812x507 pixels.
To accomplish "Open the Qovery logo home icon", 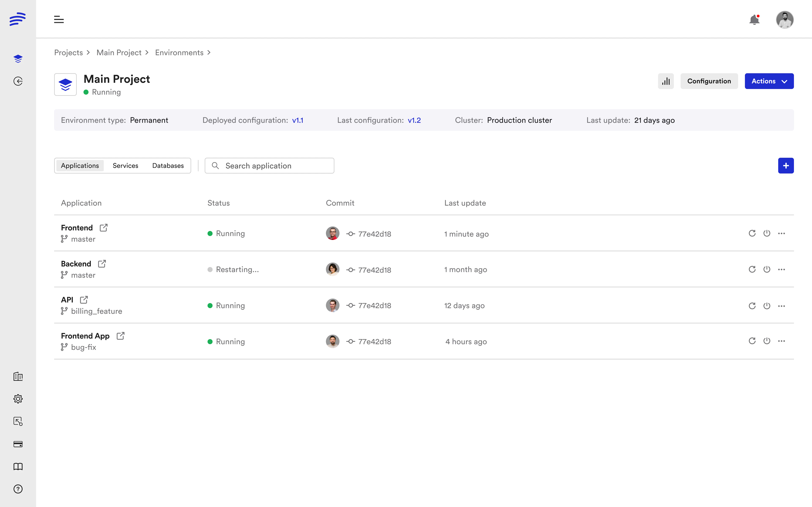I will (x=18, y=19).
